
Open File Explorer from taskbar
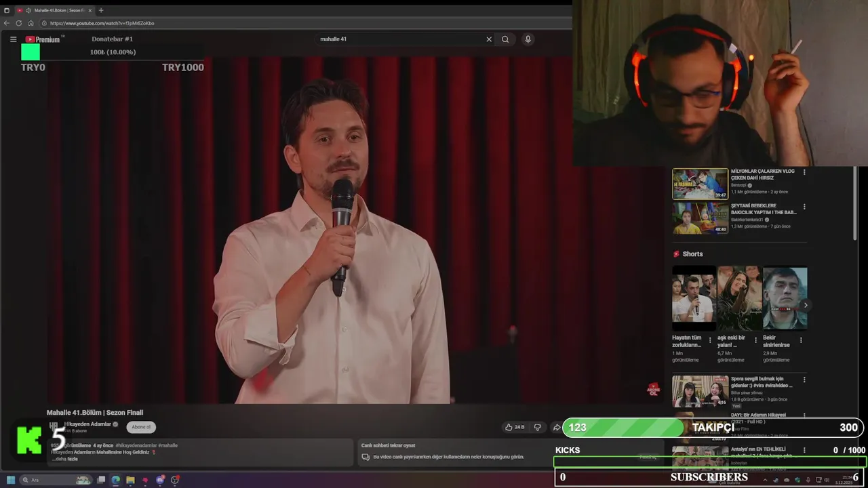tap(130, 480)
